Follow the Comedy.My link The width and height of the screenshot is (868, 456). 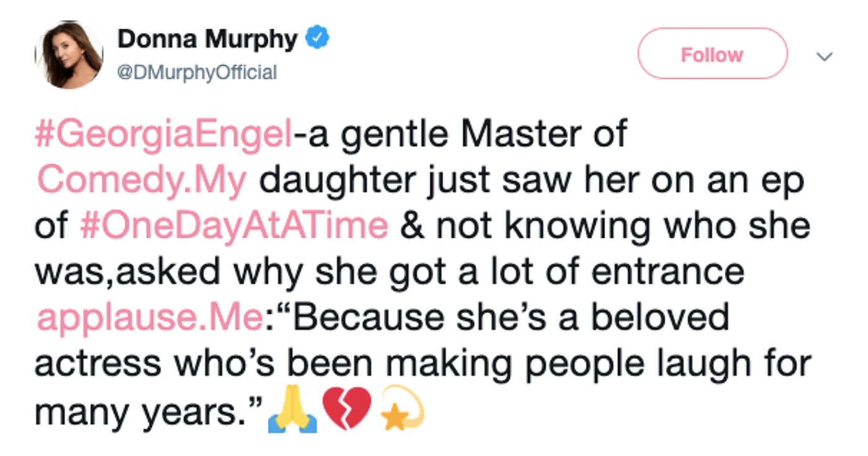pyautogui.click(x=142, y=181)
